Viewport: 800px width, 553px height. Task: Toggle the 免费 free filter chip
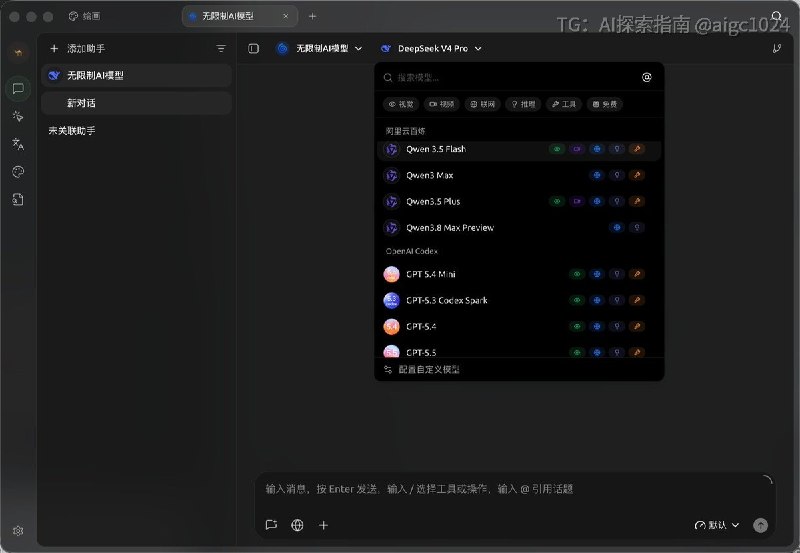[605, 104]
